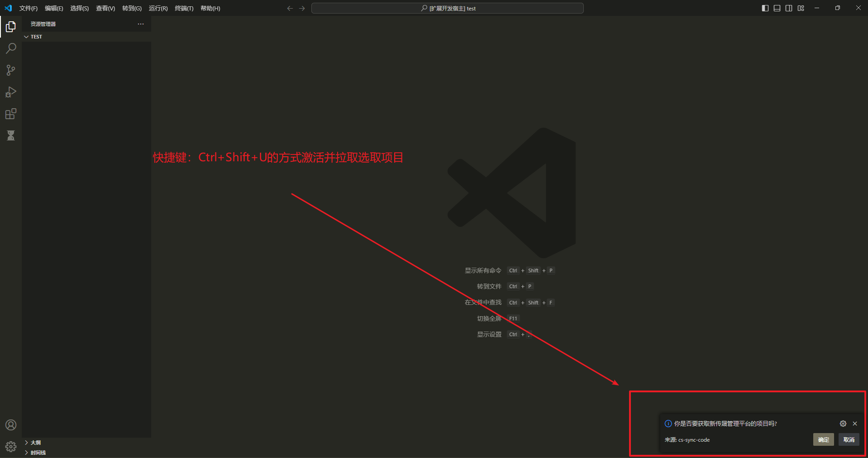Expand the 时间线 timeline section

[86, 453]
